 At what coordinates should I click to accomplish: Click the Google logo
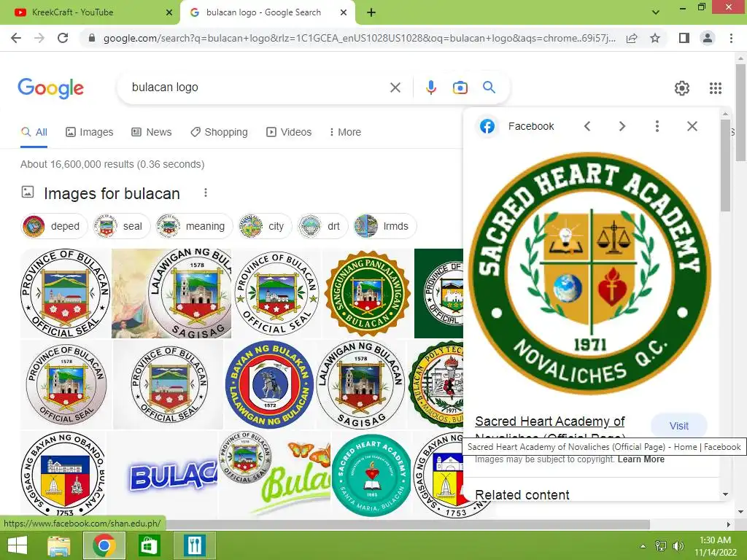pos(51,88)
